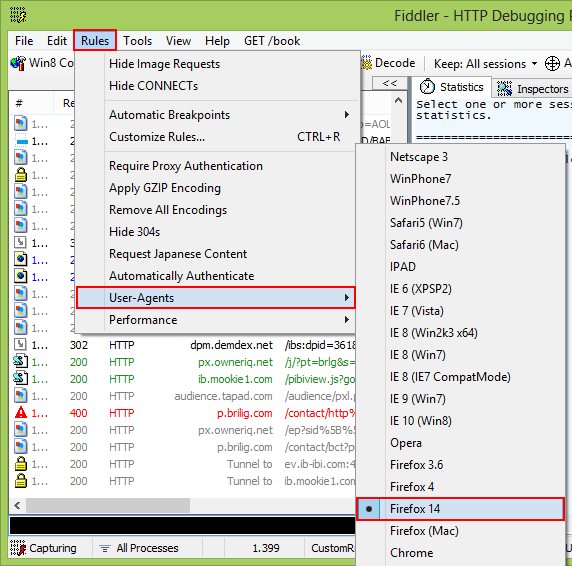Choose WinPhone7.5 user-agent
572x566 pixels.
tap(460, 201)
